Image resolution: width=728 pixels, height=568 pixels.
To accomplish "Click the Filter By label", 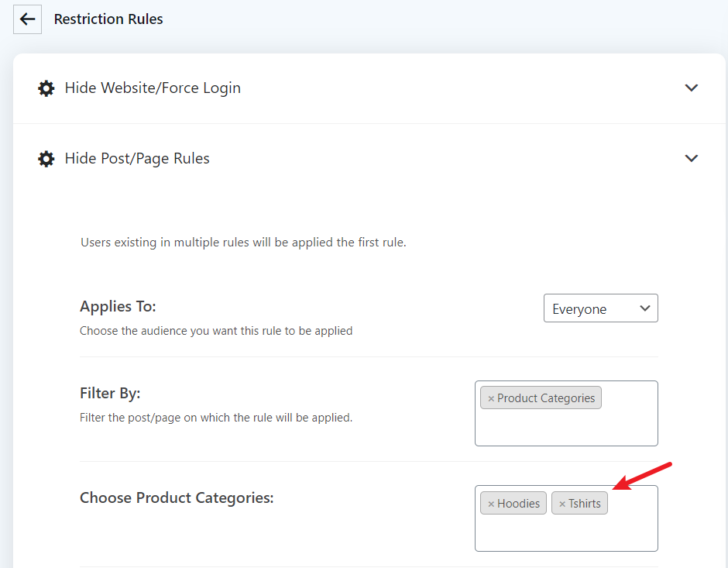I will coord(110,394).
